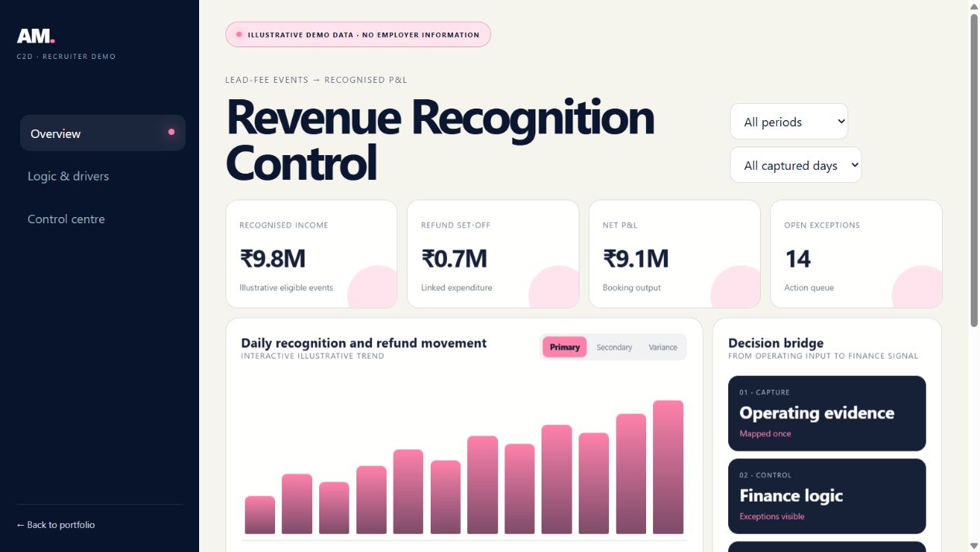Click the Revenue Recognition Control heading

pyautogui.click(x=440, y=140)
